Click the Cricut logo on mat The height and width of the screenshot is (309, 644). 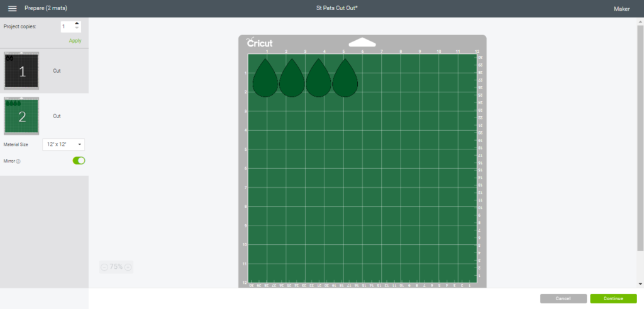259,43
